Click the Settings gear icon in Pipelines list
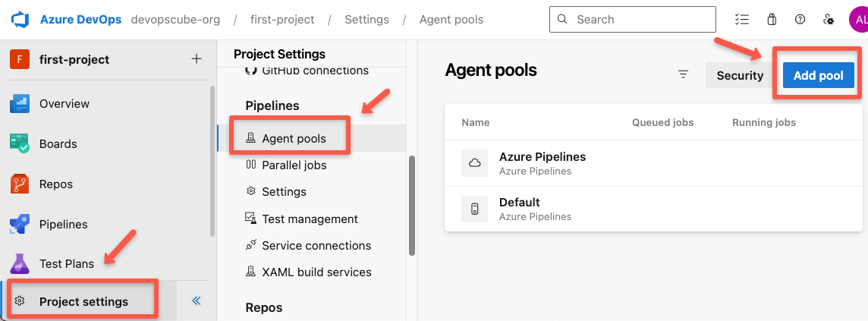The image size is (868, 321). (251, 191)
